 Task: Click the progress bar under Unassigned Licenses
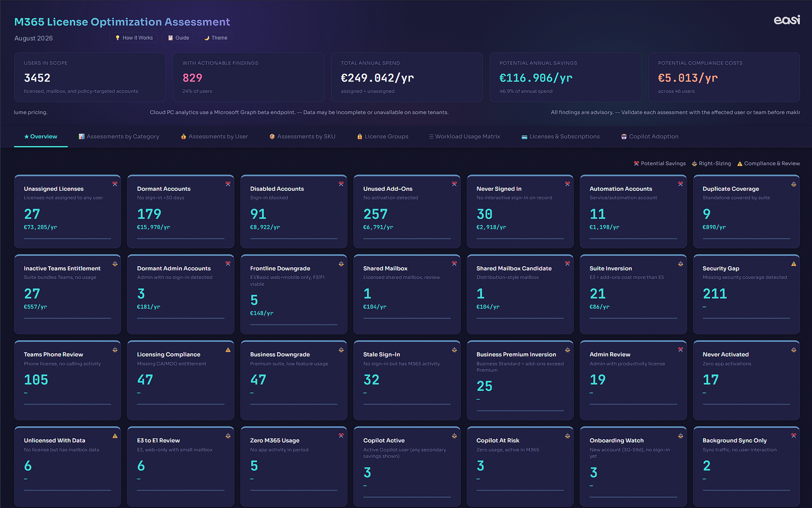pos(67,239)
